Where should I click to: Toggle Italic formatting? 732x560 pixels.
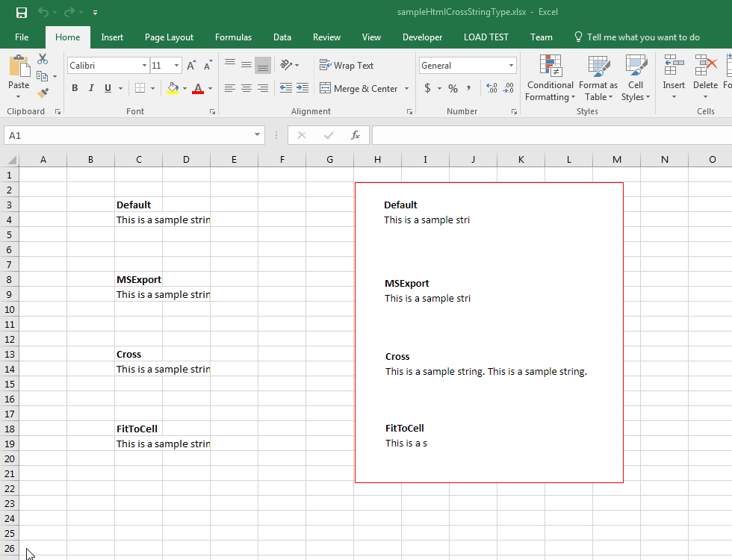coord(91,88)
